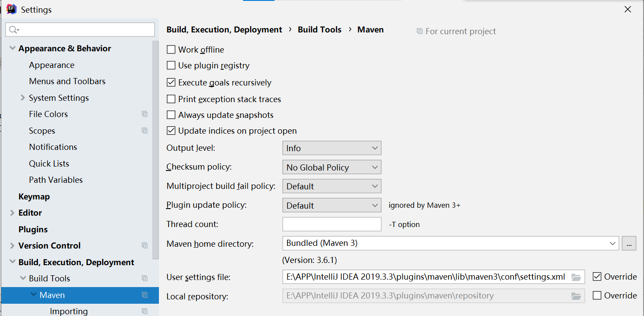
Task: Click the project-level icon beside Version Control
Action: (x=144, y=245)
